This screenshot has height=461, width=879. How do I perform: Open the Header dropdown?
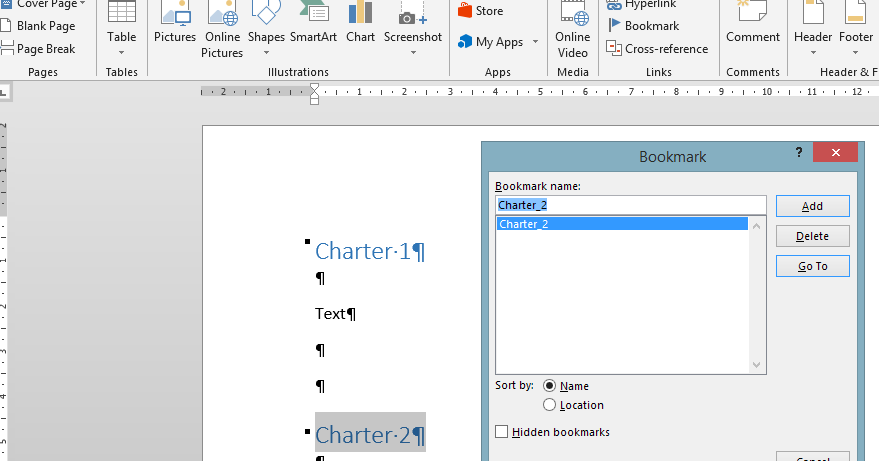(x=813, y=29)
